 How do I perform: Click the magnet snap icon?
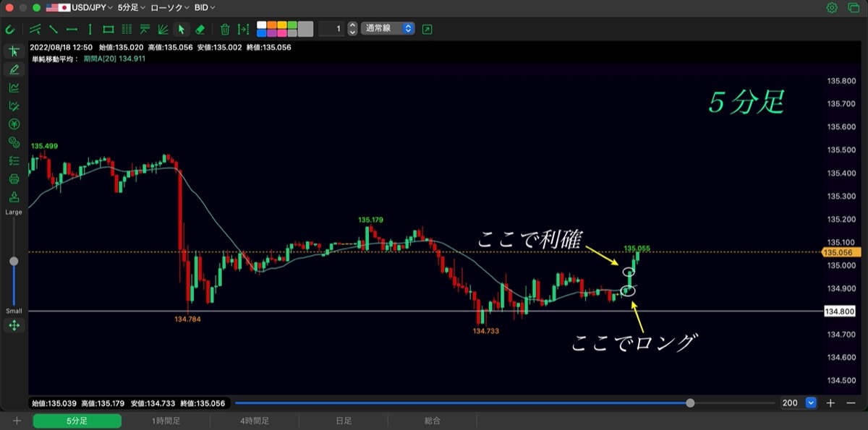pos(9,29)
